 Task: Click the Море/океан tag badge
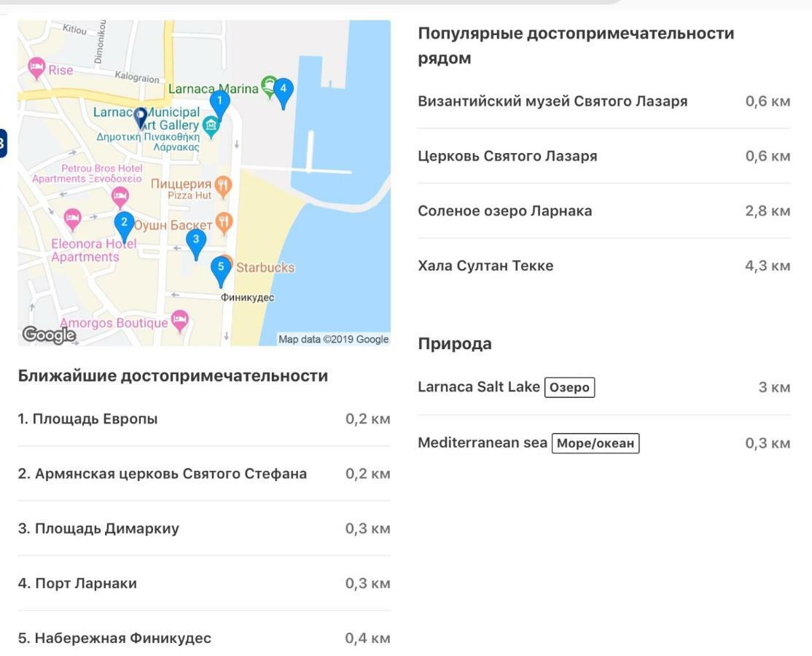coord(595,443)
